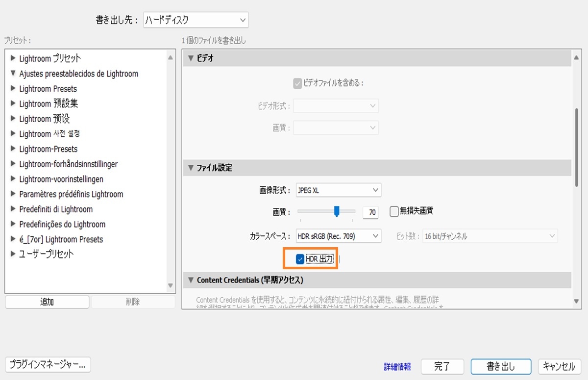Open the 書き出し先 destination dropdown
Viewport: 588px width, 380px height.
(195, 20)
